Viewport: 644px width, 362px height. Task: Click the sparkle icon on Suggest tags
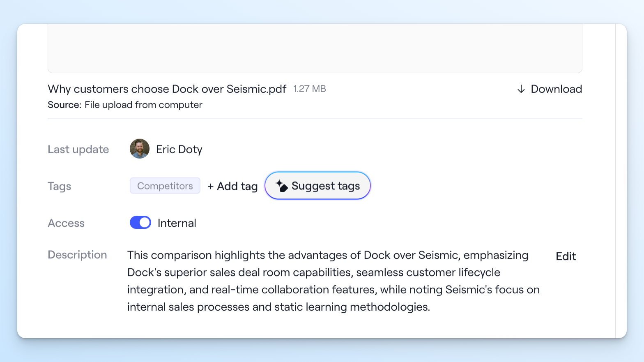[281, 186]
